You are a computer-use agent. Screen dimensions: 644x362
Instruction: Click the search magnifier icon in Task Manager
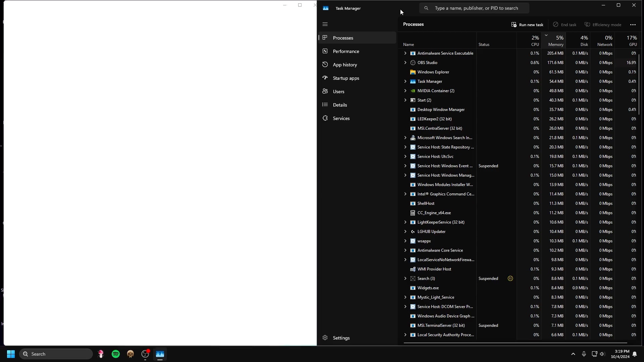coord(426,8)
